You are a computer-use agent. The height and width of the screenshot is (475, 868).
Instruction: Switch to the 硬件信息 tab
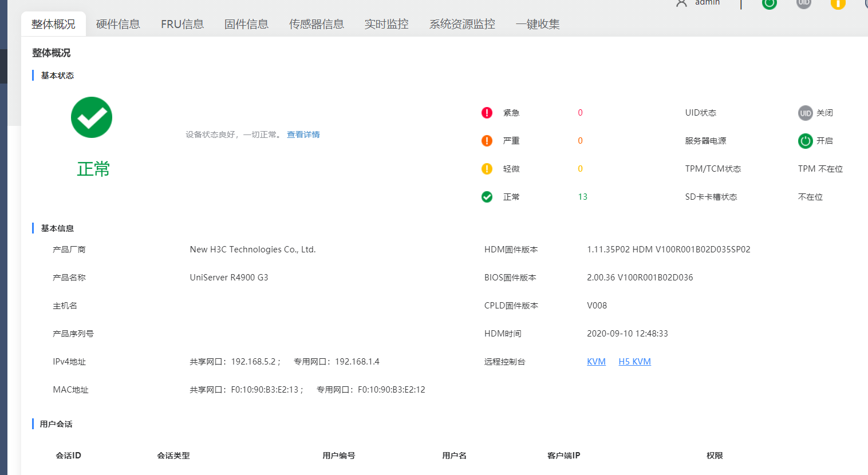(x=118, y=24)
